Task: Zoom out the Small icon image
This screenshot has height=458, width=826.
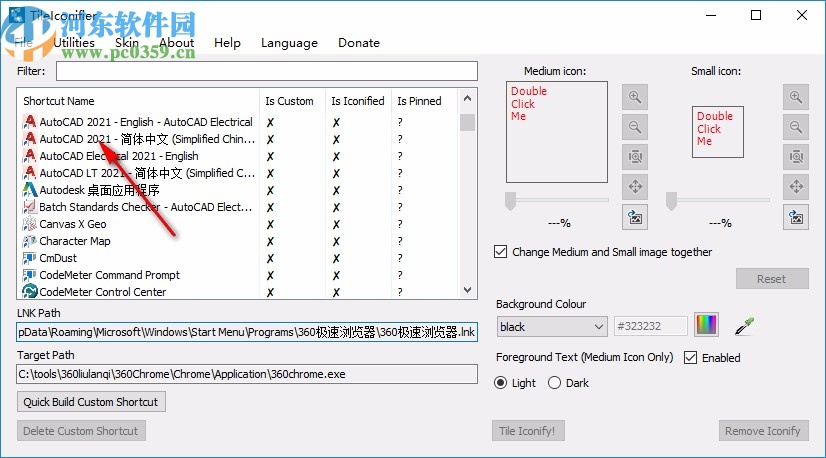Action: (795, 127)
